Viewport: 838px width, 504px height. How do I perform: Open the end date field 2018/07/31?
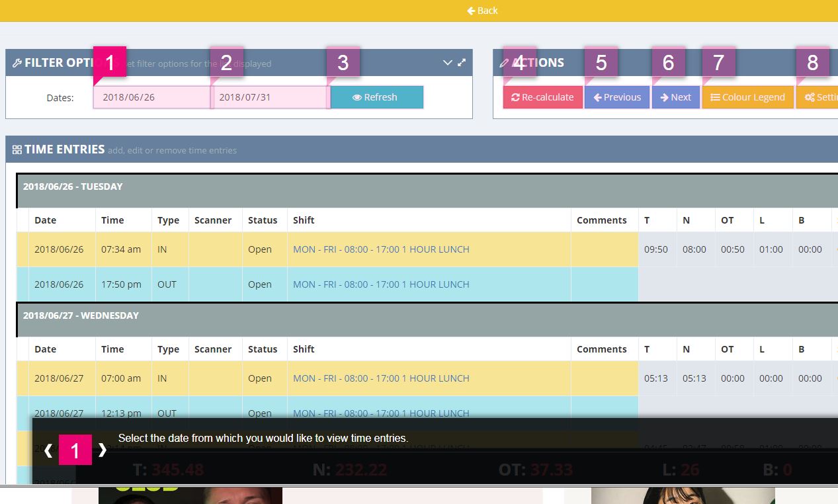click(270, 97)
